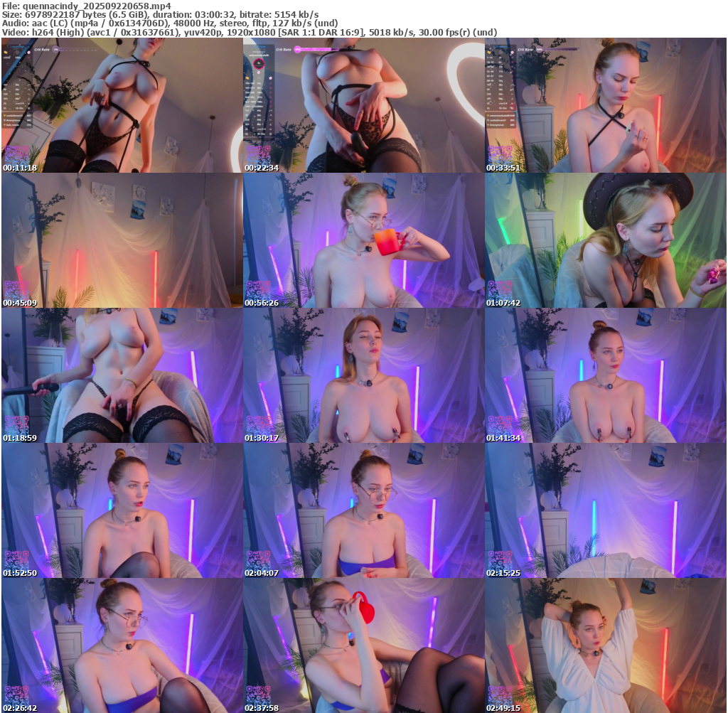
Task: Click the thumbnail timestamped 00:11:18
Action: (x=122, y=105)
